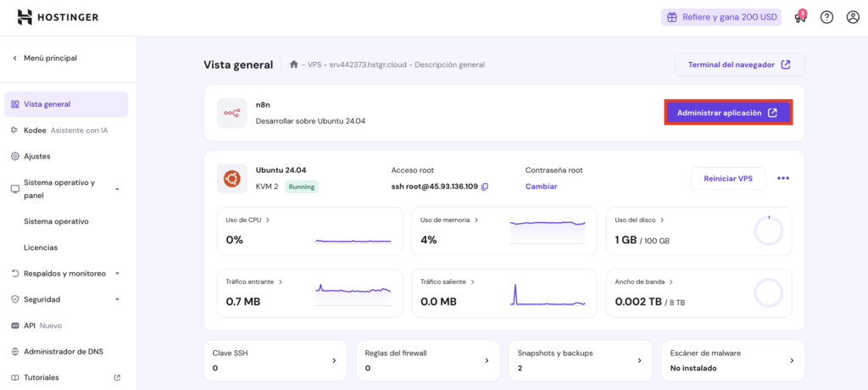Image resolution: width=868 pixels, height=390 pixels.
Task: Open Uso de CPU details
Action: click(248, 220)
